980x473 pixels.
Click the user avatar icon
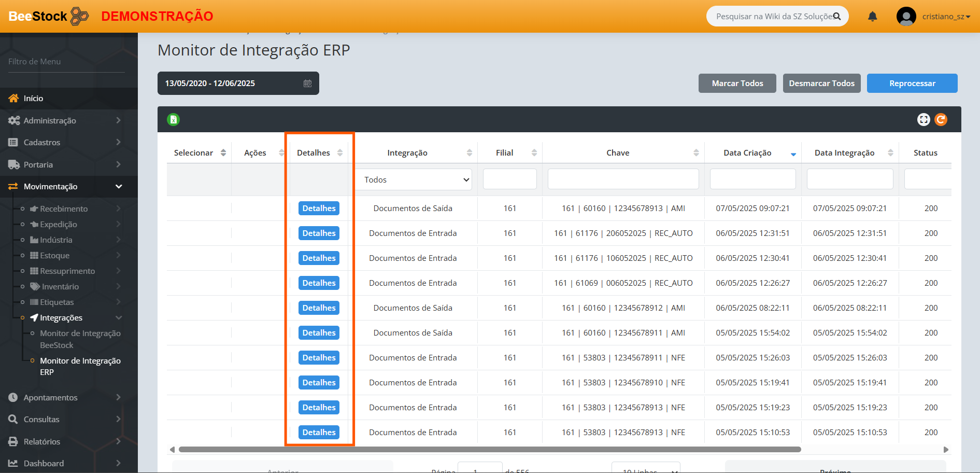click(906, 17)
